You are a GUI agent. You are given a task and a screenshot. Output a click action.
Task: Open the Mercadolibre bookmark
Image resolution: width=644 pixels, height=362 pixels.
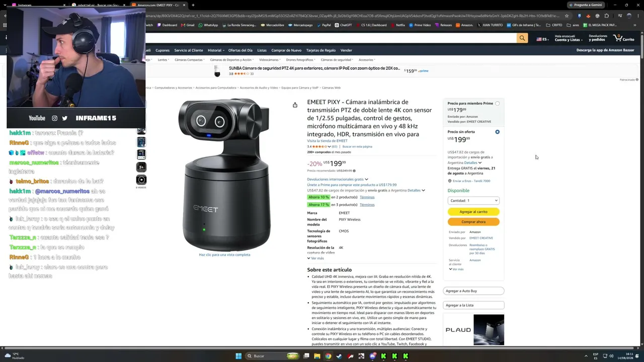click(x=273, y=25)
